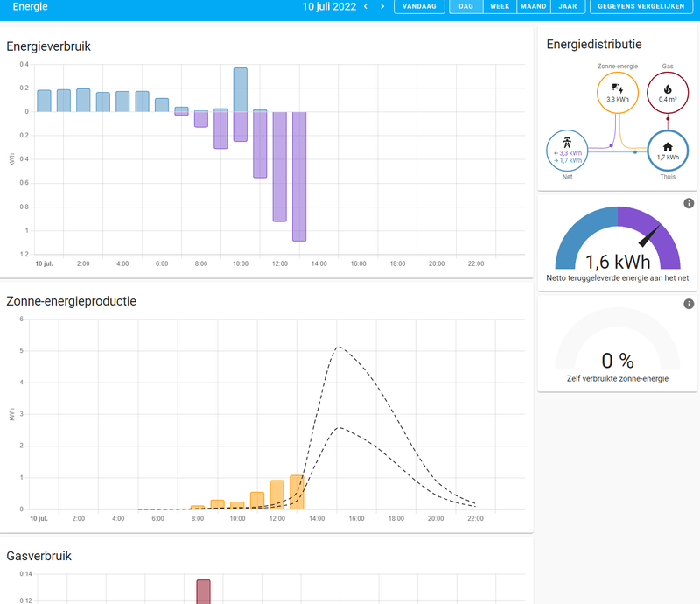Click the Net grid tower icon
This screenshot has width=700, height=604.
[x=567, y=143]
